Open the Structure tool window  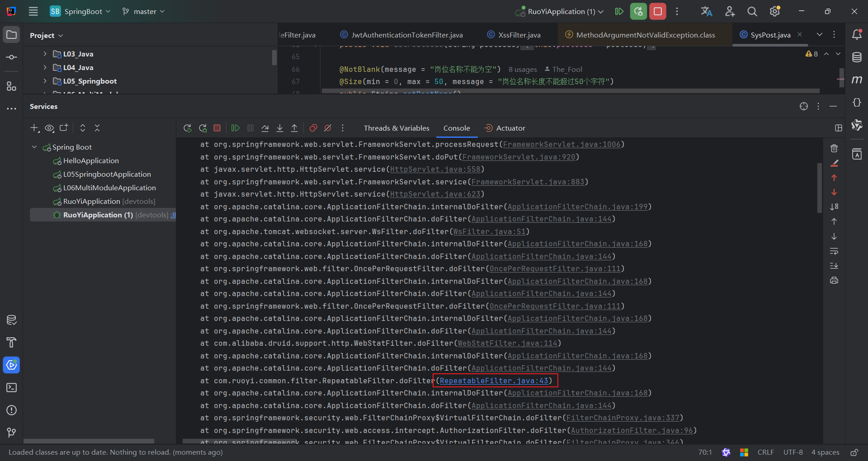coord(11,86)
